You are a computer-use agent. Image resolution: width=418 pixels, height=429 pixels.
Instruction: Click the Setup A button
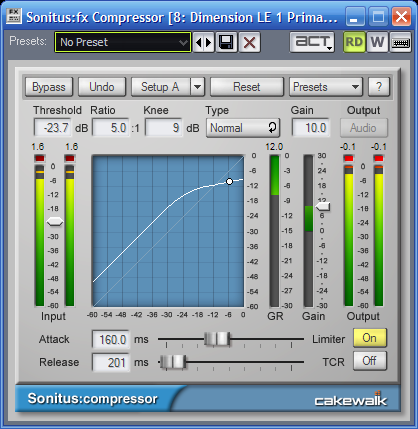coord(160,87)
